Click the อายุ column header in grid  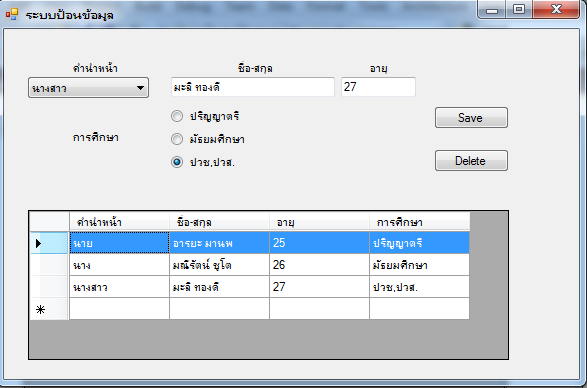tap(319, 222)
